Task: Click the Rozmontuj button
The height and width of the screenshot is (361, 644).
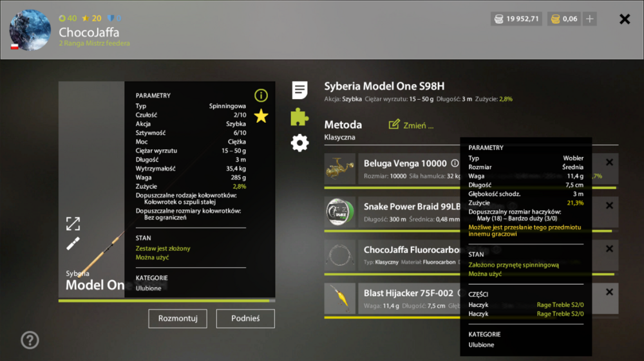Action: pyautogui.click(x=178, y=319)
